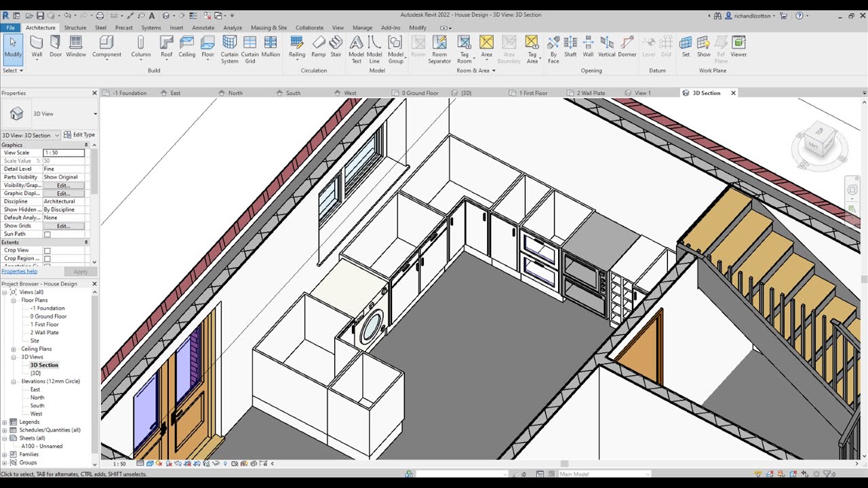Screen dimensions: 868x488
Task: Select the Ceiling tool
Action: (187, 47)
